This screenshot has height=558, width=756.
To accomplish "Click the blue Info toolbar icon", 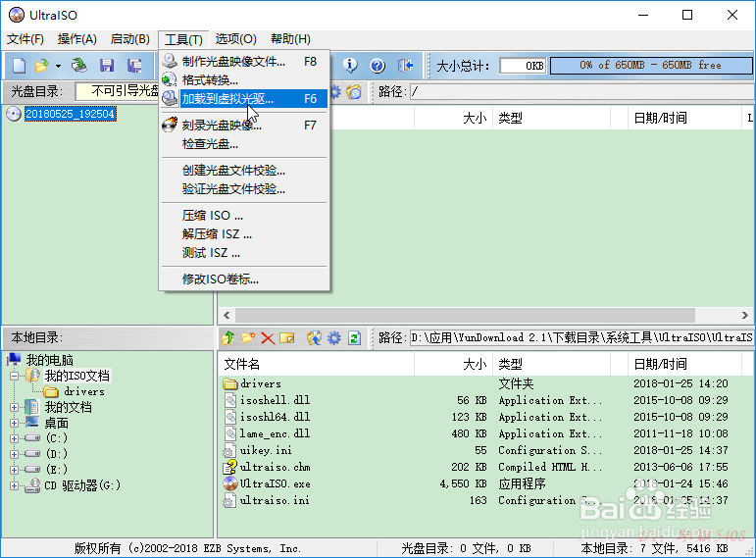I will 350,65.
